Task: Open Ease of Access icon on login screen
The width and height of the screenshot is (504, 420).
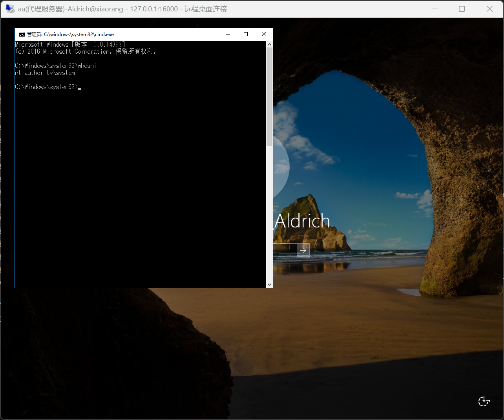Action: (484, 401)
